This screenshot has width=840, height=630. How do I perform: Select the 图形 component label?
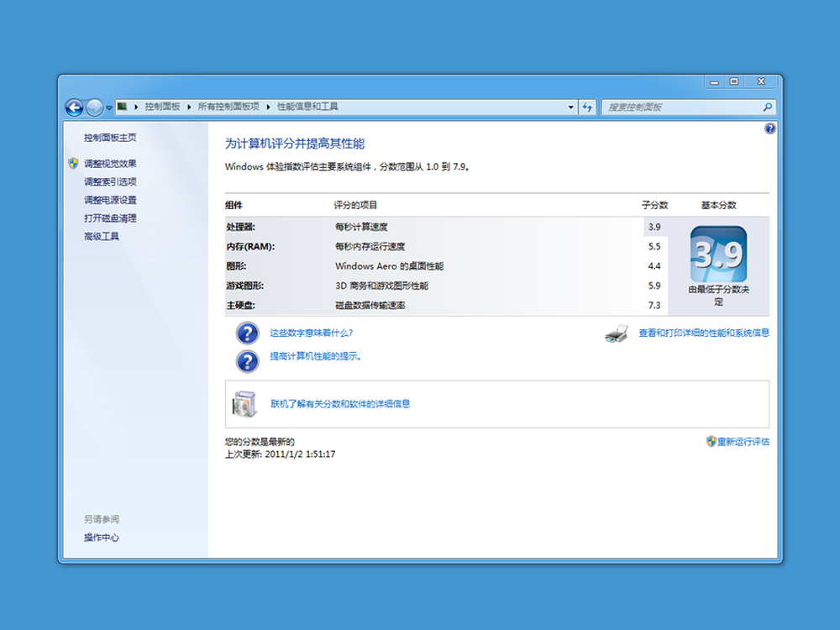pyautogui.click(x=236, y=266)
